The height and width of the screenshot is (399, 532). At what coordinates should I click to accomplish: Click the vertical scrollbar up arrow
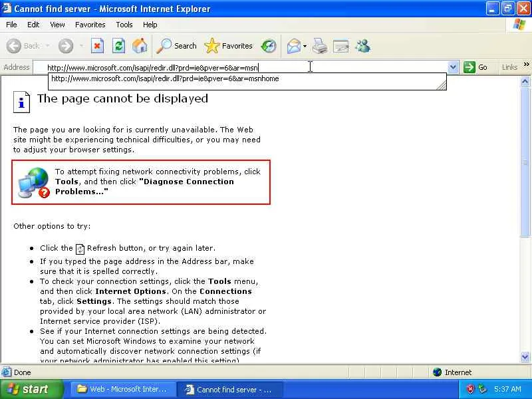coord(525,81)
